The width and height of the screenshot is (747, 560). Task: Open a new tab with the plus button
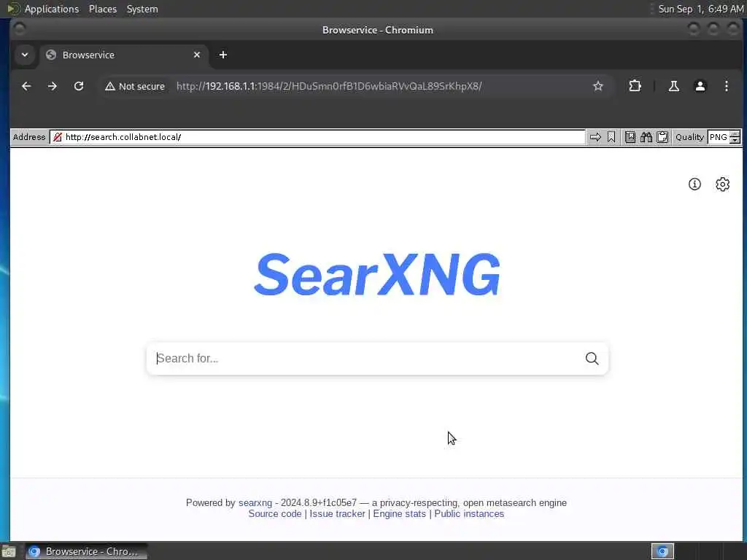click(223, 55)
